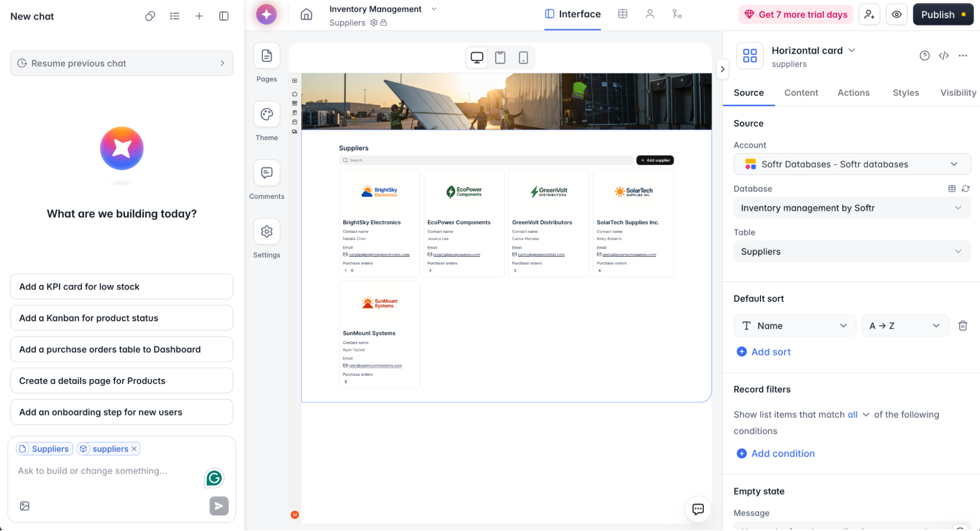Click Resume previous chat
980x531 pixels.
coord(122,63)
